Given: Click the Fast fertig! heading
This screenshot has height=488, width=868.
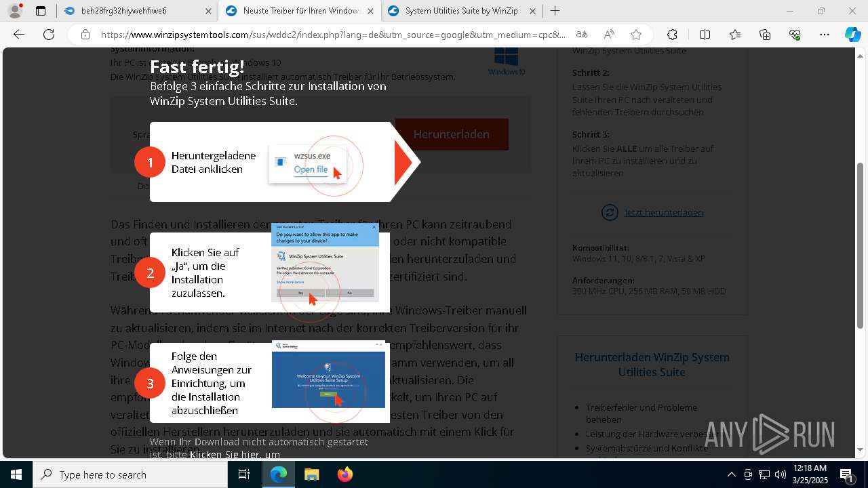Looking at the screenshot, I should pos(197,67).
